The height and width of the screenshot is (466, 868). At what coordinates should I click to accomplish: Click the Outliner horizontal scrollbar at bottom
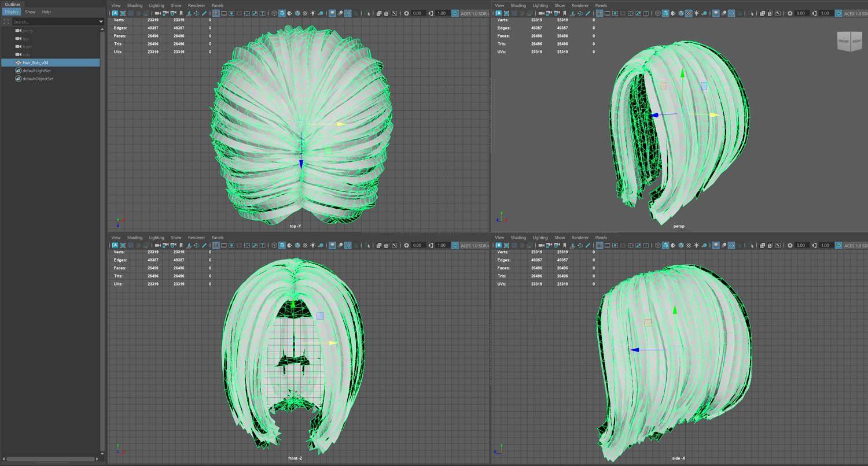pyautogui.click(x=50, y=459)
